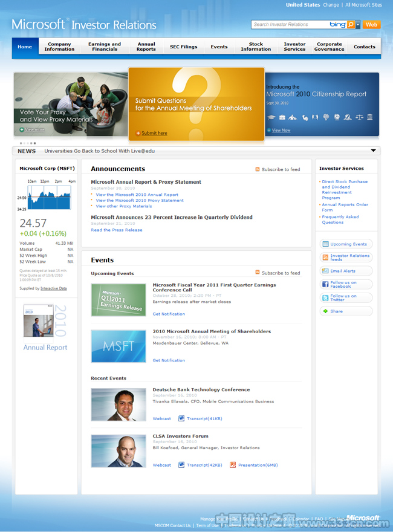The width and height of the screenshot is (393, 532).
Task: Click the Email Alerts envelope icon
Action: point(325,271)
